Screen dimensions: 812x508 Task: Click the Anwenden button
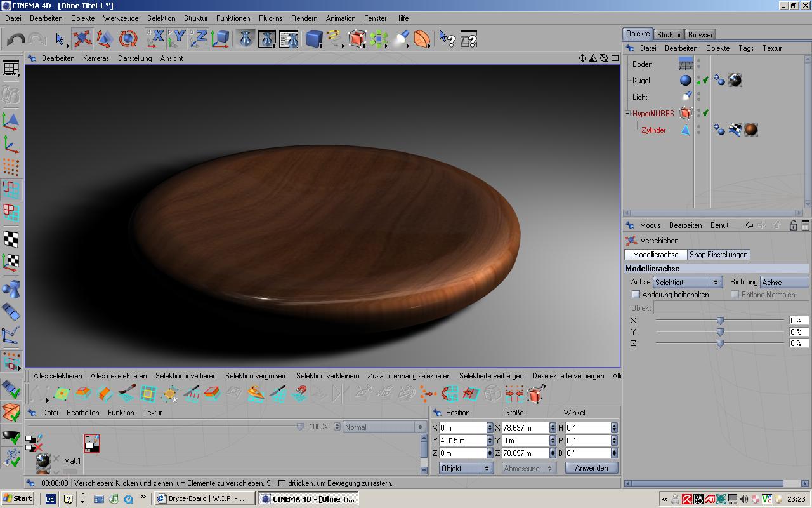591,468
